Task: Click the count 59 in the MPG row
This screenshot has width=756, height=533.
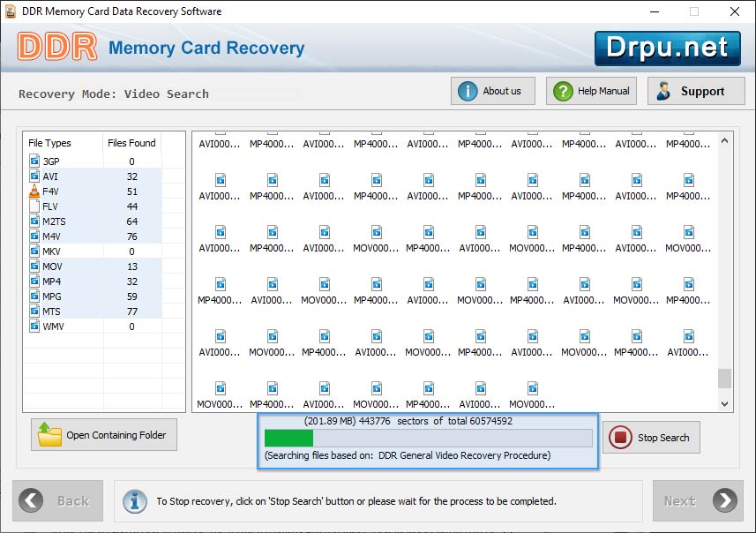Action: click(132, 297)
